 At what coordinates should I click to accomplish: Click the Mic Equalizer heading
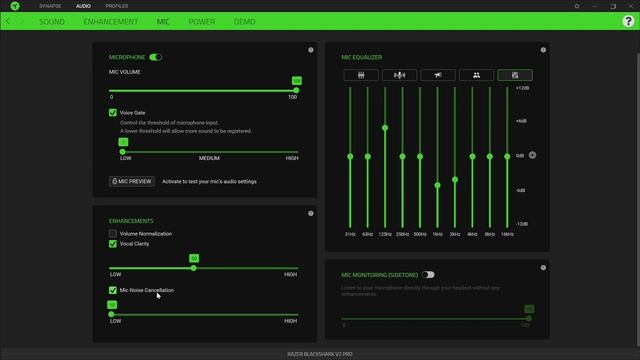362,57
